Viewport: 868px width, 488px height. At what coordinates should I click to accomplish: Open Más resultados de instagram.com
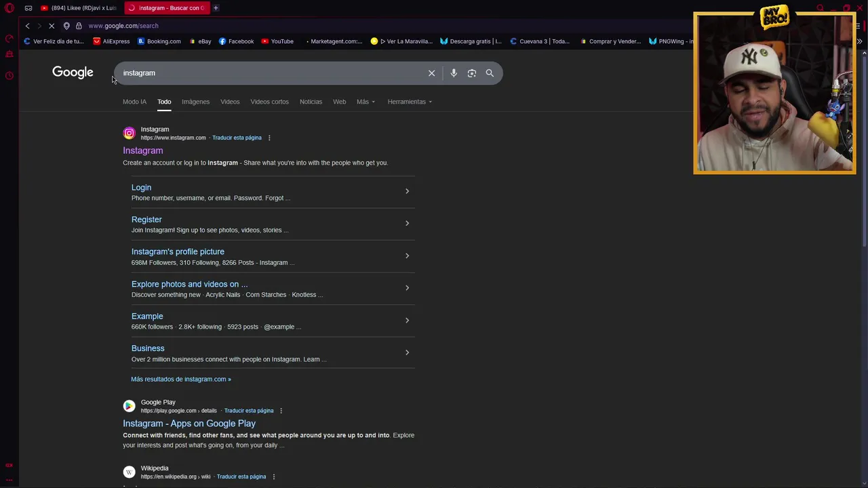click(x=181, y=379)
